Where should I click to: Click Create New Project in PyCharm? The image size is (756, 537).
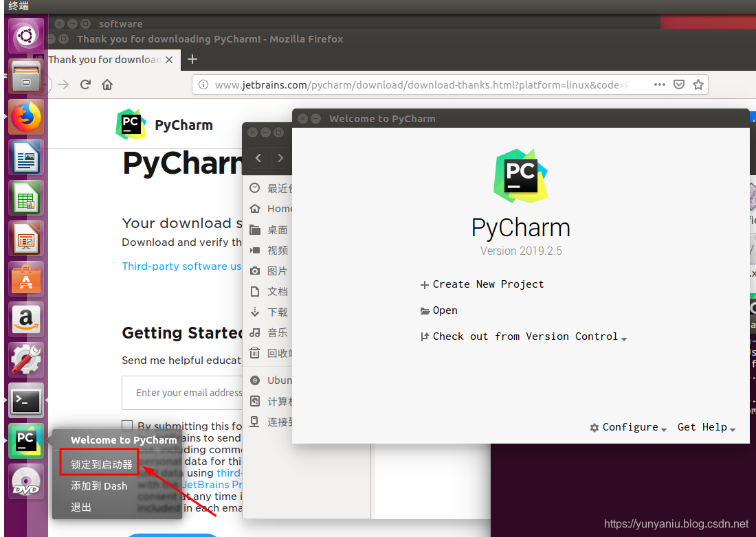[482, 284]
